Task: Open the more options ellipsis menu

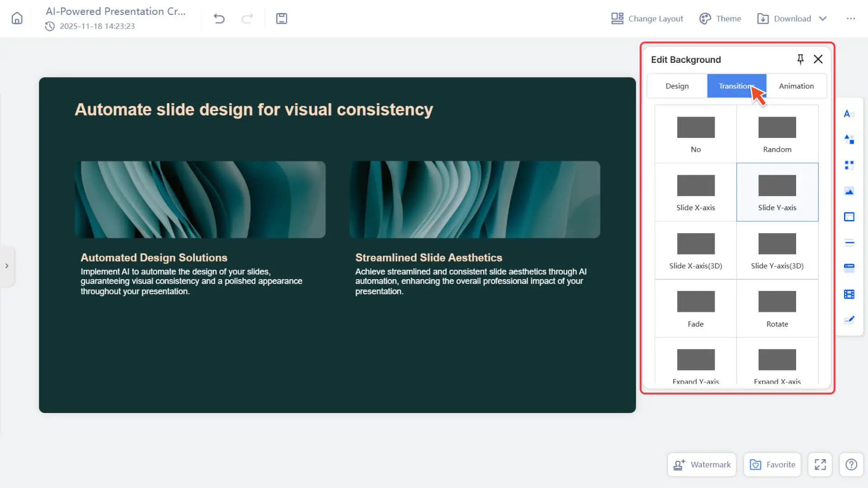Action: tap(851, 19)
